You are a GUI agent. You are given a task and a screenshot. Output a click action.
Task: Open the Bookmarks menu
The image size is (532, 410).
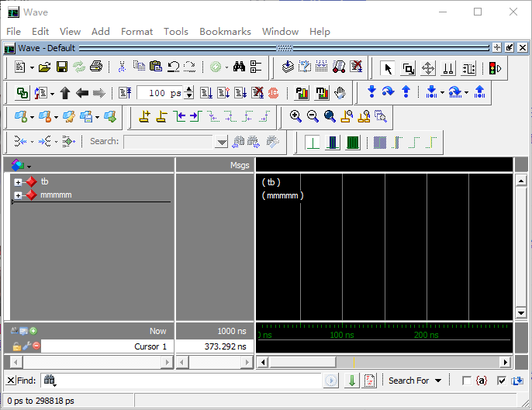(x=225, y=32)
